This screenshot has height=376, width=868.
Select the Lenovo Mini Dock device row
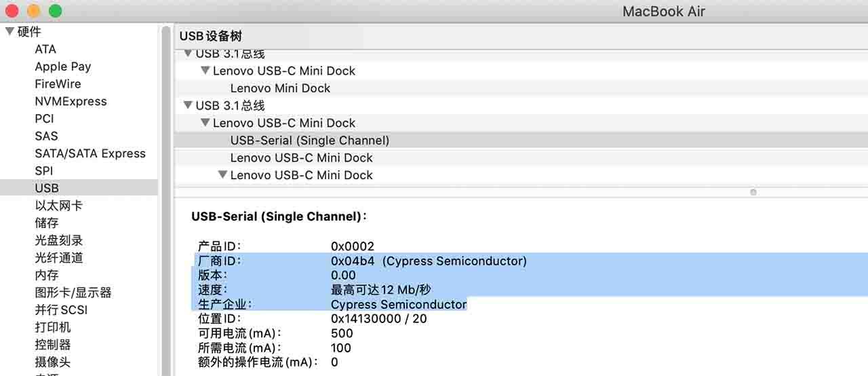click(280, 88)
